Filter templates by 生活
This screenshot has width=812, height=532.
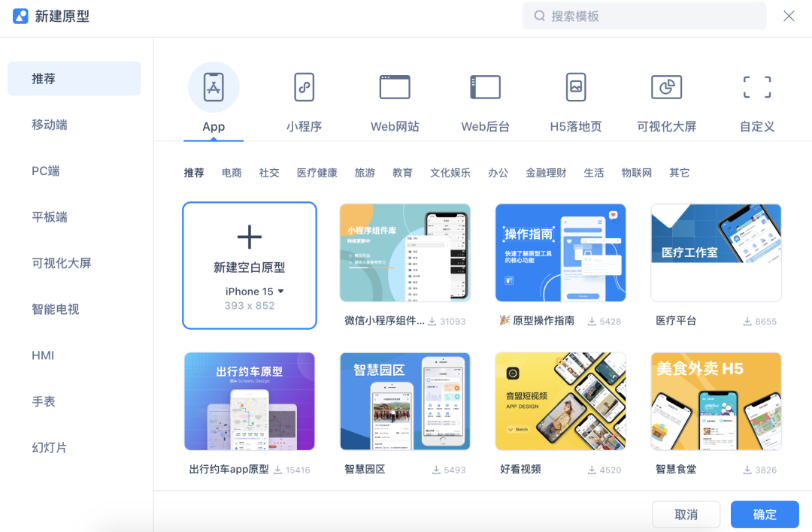(x=593, y=173)
